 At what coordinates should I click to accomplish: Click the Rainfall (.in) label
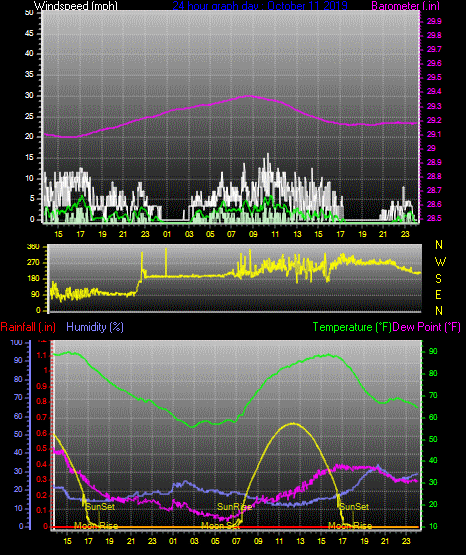(28, 327)
